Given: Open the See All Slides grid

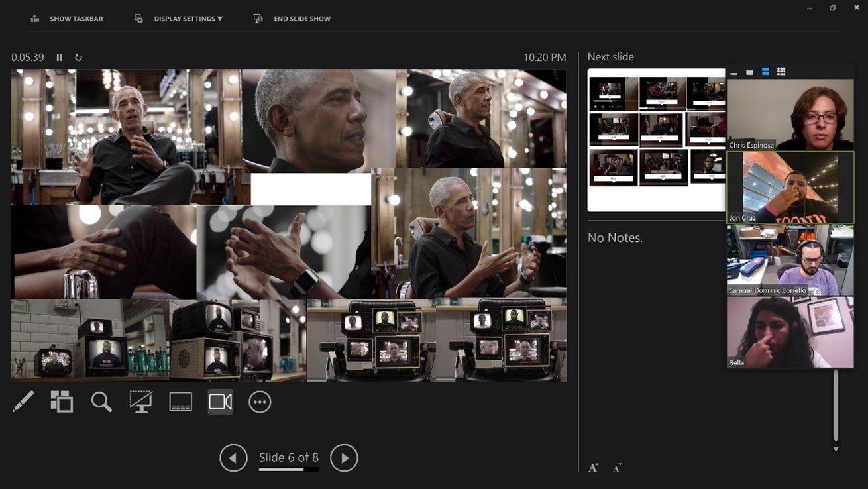Looking at the screenshot, I should [x=62, y=402].
